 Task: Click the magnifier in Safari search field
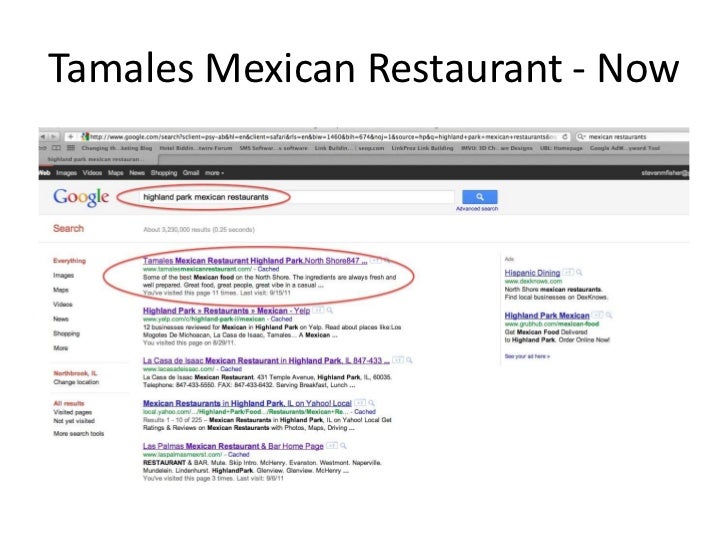[581, 136]
